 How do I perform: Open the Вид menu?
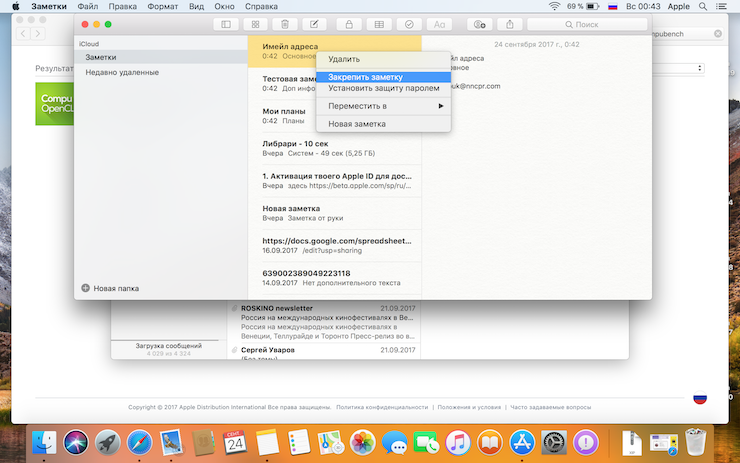pyautogui.click(x=196, y=7)
